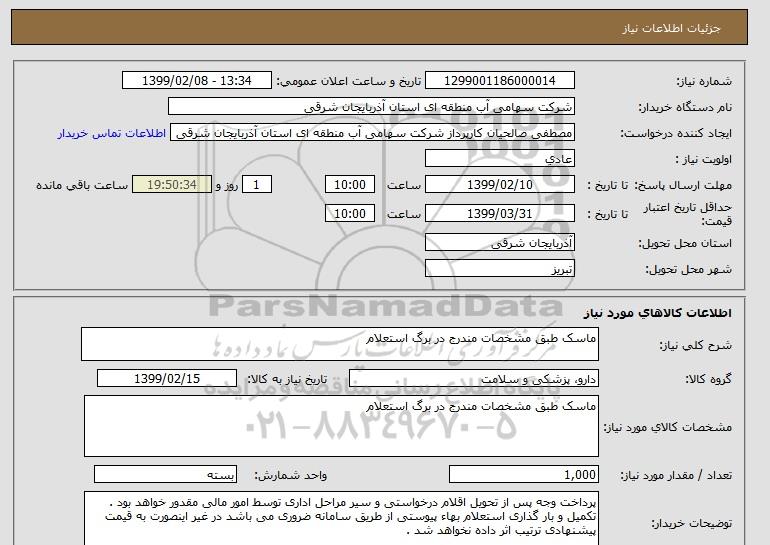This screenshot has width=770, height=545.
Task: Click the remaining days field showing 1
Action: click(x=256, y=185)
